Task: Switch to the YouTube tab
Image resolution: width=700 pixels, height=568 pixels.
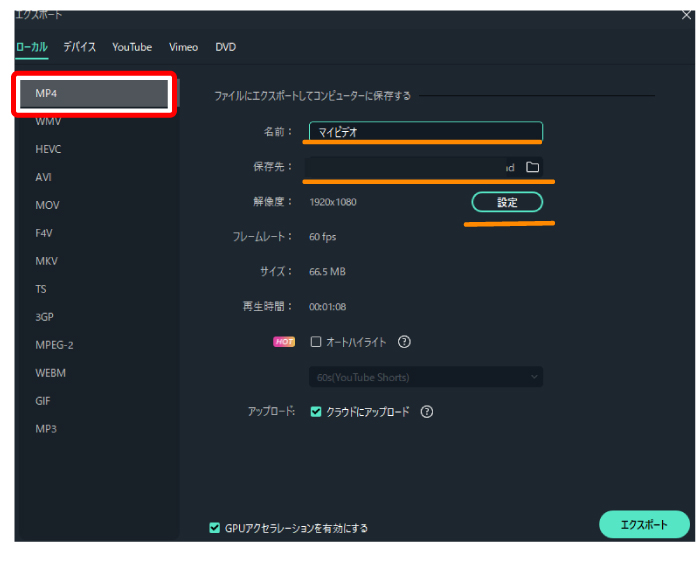Action: [x=132, y=47]
